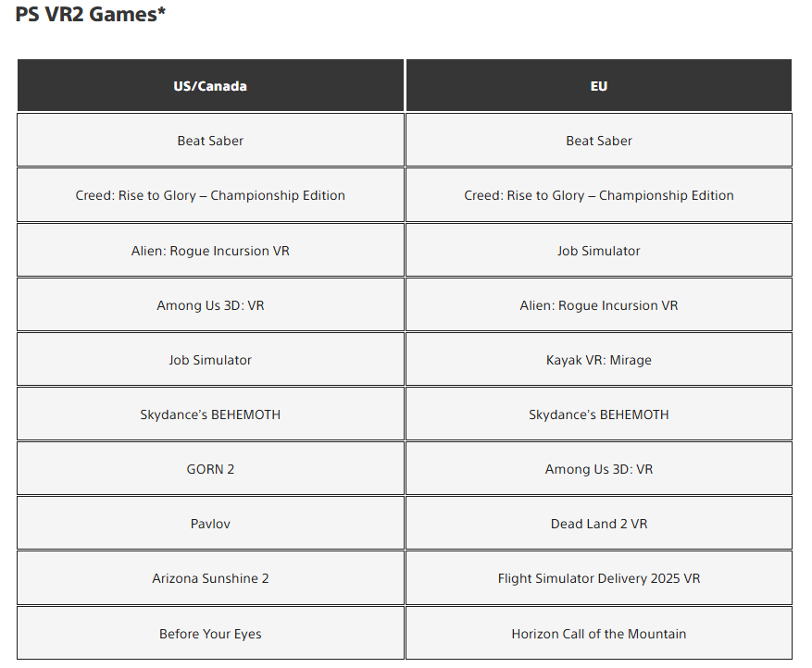Click Among Us 3D: VR under US/Canada
The image size is (812, 668).
[x=210, y=305]
